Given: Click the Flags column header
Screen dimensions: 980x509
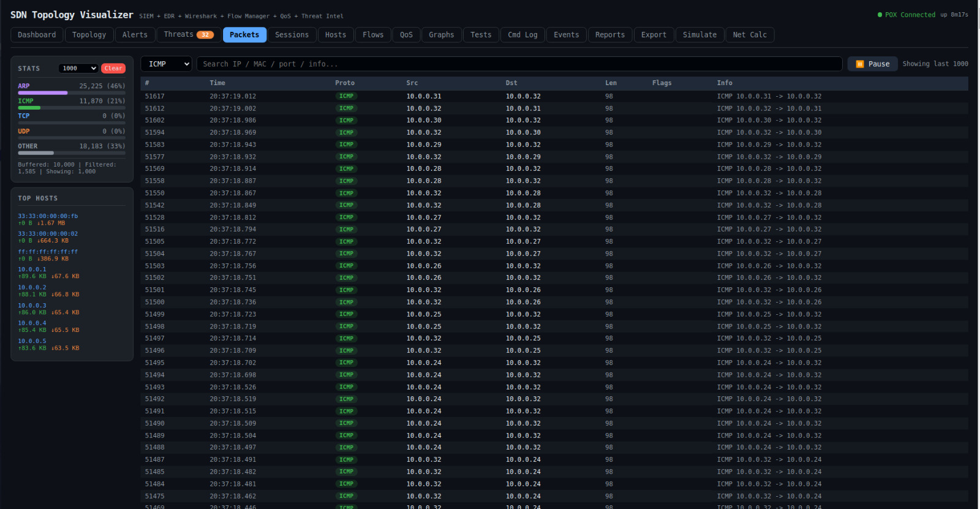Looking at the screenshot, I should (662, 83).
